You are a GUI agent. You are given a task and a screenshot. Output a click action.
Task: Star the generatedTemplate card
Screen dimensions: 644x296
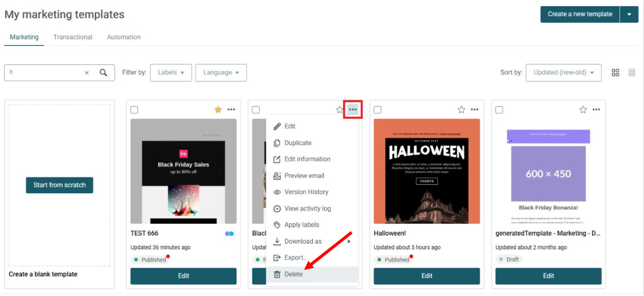point(583,109)
